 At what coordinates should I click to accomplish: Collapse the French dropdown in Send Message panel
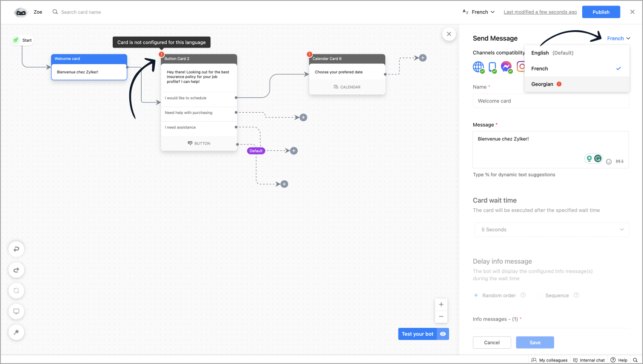coord(618,38)
